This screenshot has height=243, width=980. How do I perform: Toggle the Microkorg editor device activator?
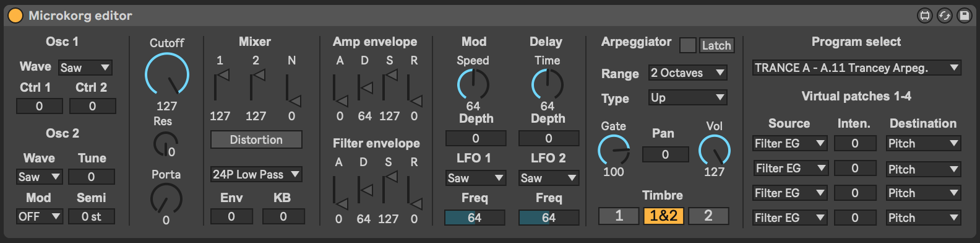(15, 15)
